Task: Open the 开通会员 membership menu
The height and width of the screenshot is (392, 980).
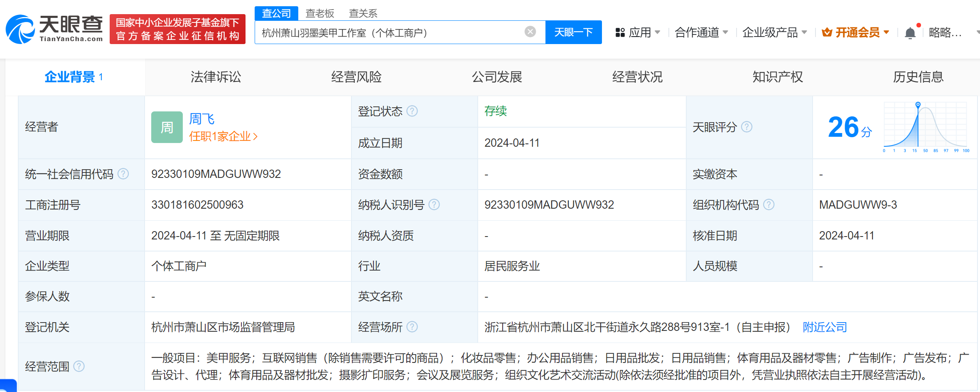Action: pyautogui.click(x=856, y=32)
